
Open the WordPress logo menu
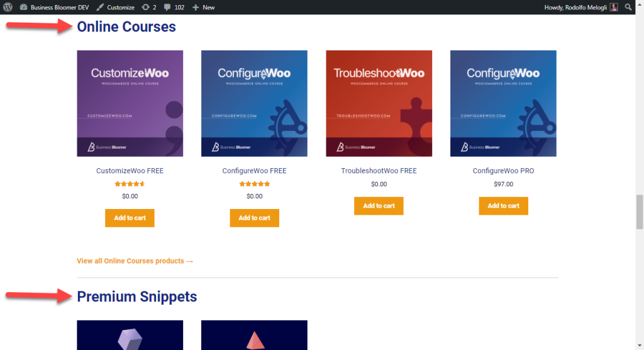coord(8,7)
